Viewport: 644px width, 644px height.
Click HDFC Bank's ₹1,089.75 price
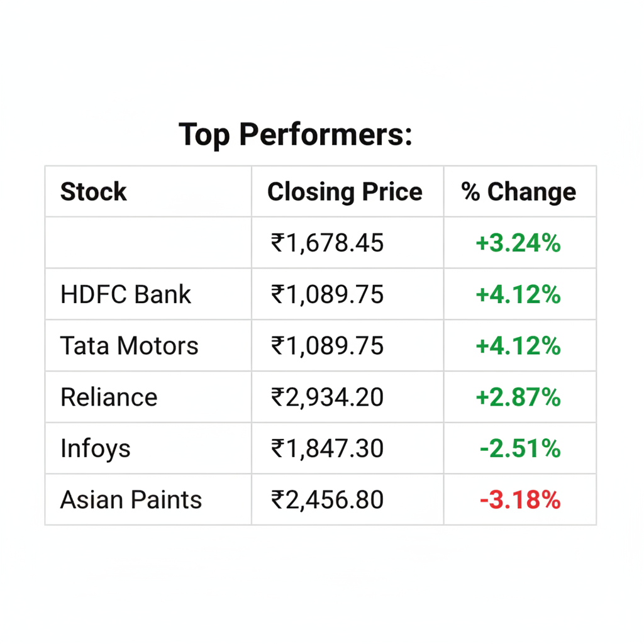click(x=327, y=294)
